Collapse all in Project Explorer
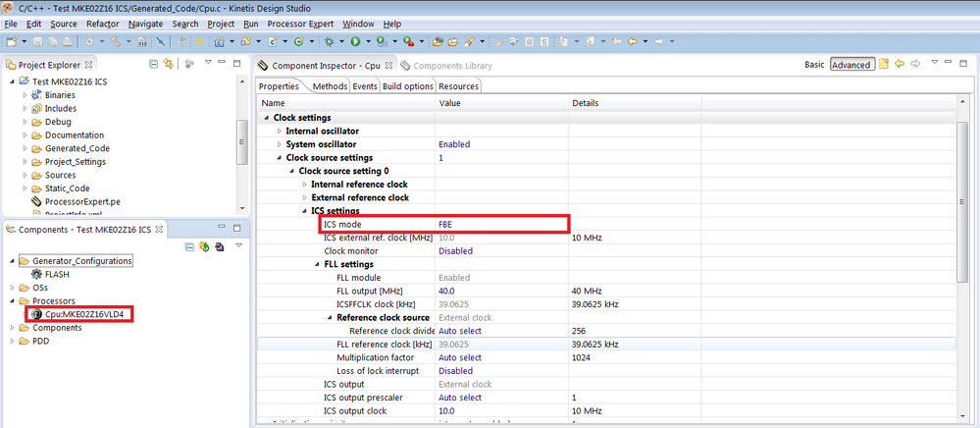980x428 pixels. point(154,63)
